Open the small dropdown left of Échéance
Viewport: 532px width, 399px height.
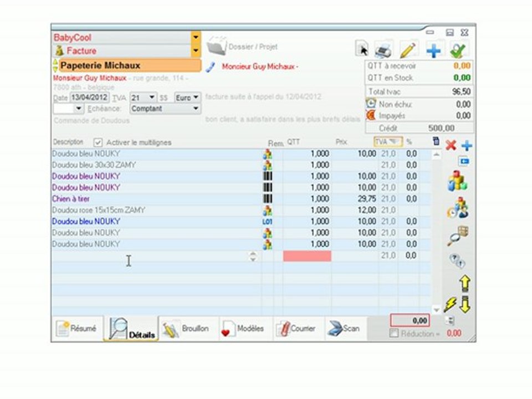click(x=78, y=109)
